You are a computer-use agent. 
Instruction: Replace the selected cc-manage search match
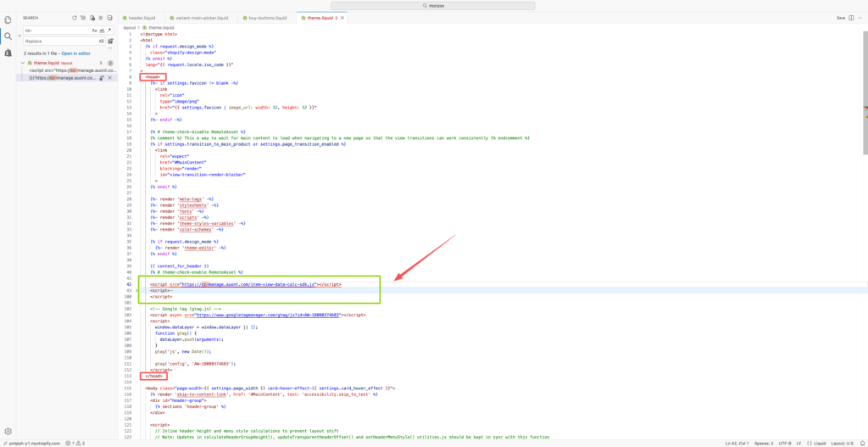point(102,78)
